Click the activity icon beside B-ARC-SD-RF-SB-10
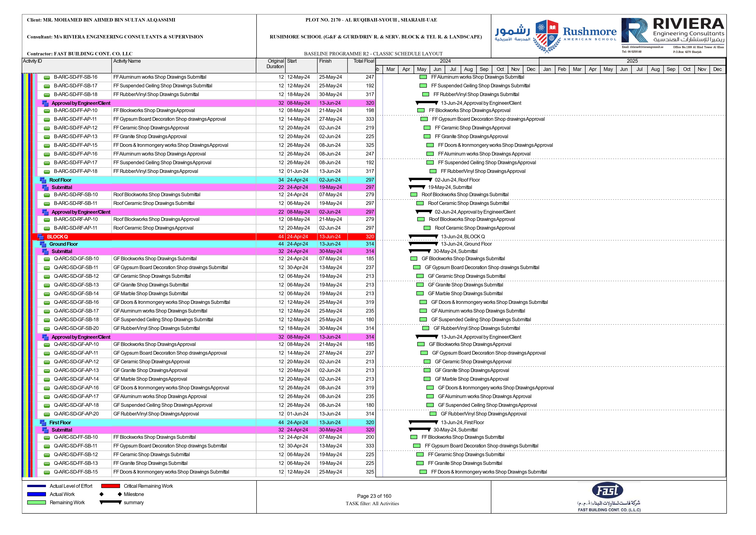This screenshot has width=756, height=535. click(x=47, y=195)
